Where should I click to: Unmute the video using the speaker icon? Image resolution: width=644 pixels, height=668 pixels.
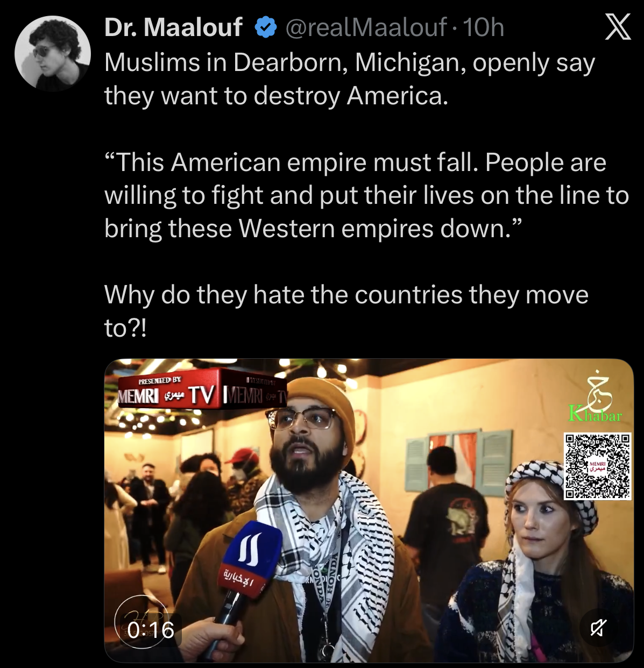599,627
